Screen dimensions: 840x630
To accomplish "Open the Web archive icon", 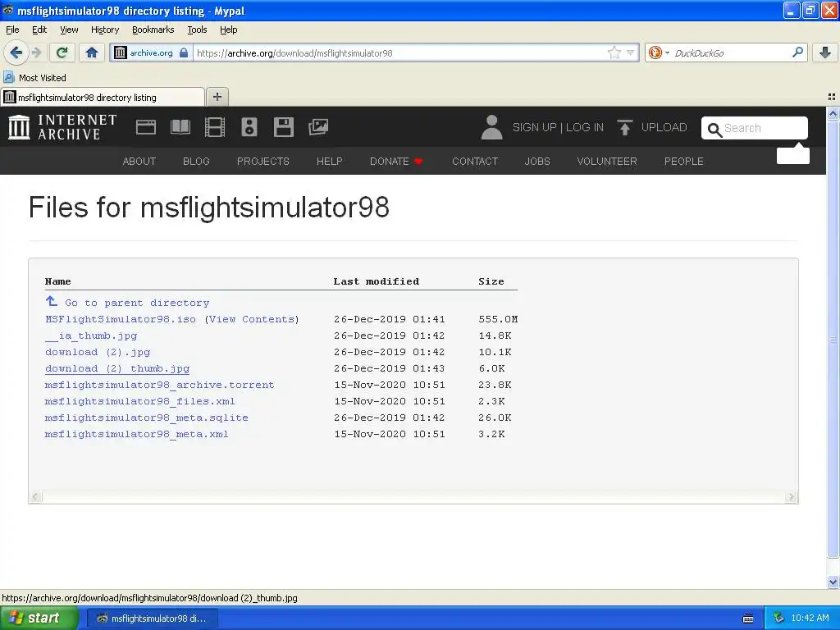I will click(146, 127).
